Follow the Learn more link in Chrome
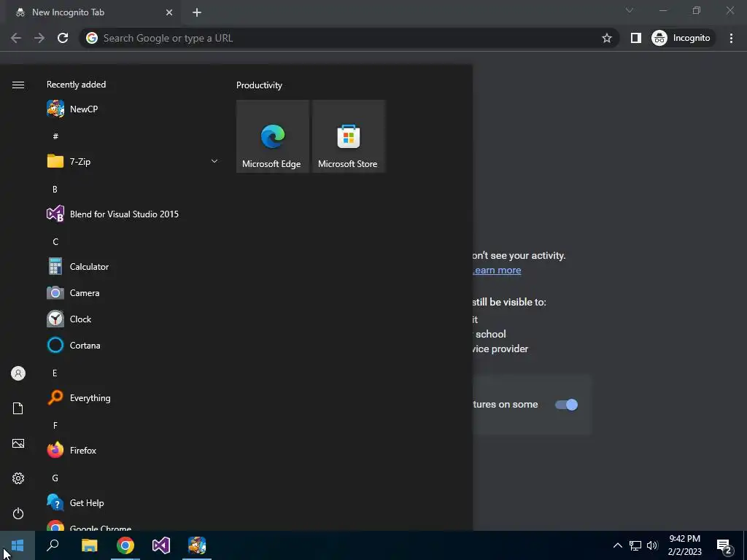This screenshot has width=747, height=560. 496,271
